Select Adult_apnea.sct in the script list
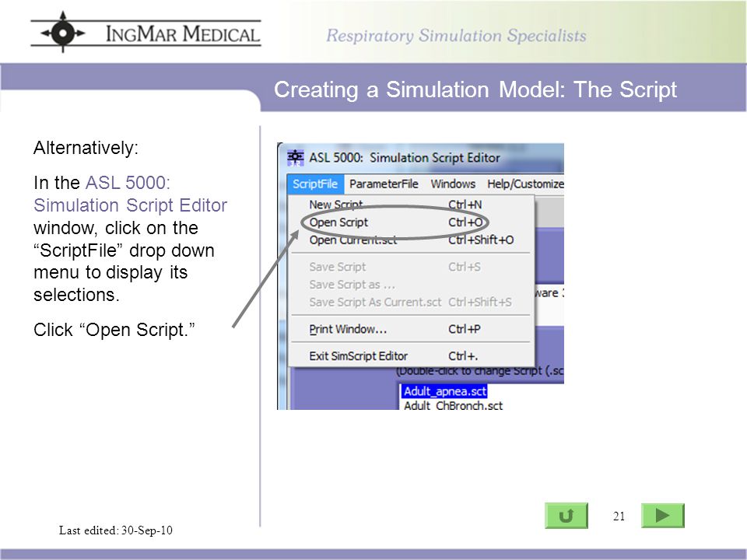This screenshot has width=747, height=560. (x=444, y=391)
